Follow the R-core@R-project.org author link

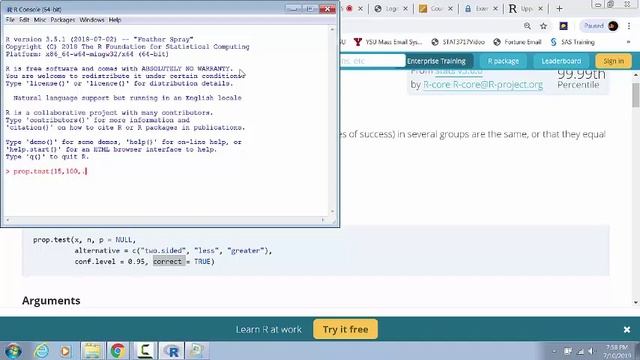click(483, 85)
